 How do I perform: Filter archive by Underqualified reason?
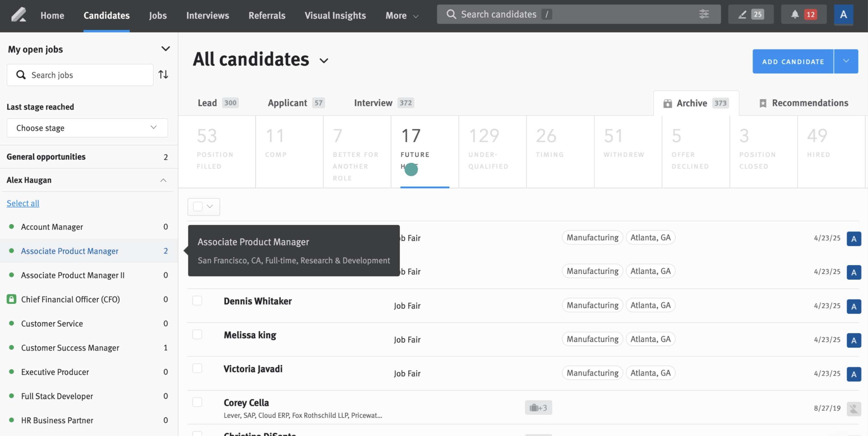pyautogui.click(x=493, y=152)
